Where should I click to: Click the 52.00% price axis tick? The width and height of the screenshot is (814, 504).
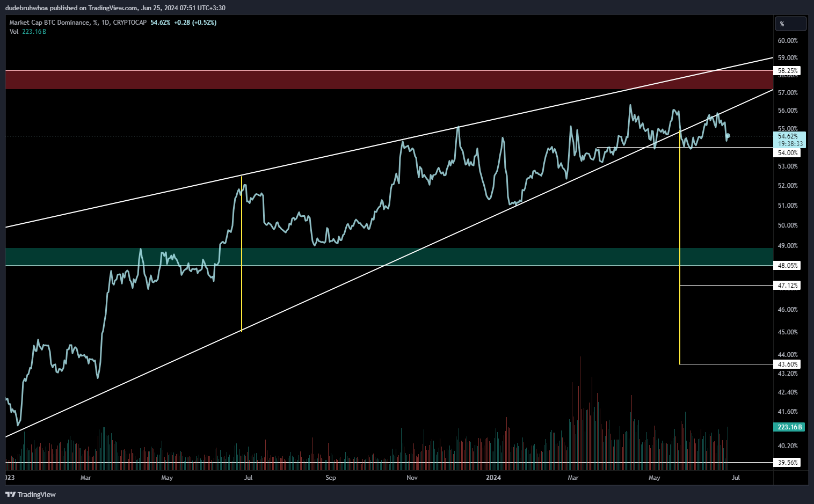point(788,186)
